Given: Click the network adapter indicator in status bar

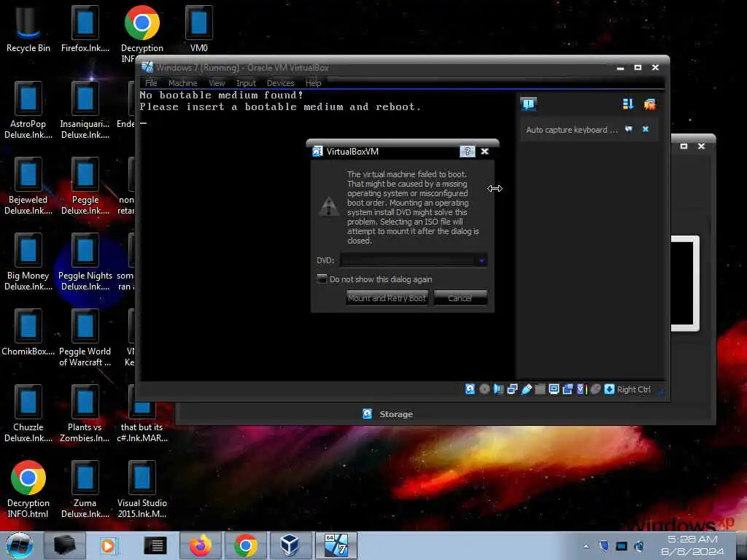Looking at the screenshot, I should coord(512,389).
